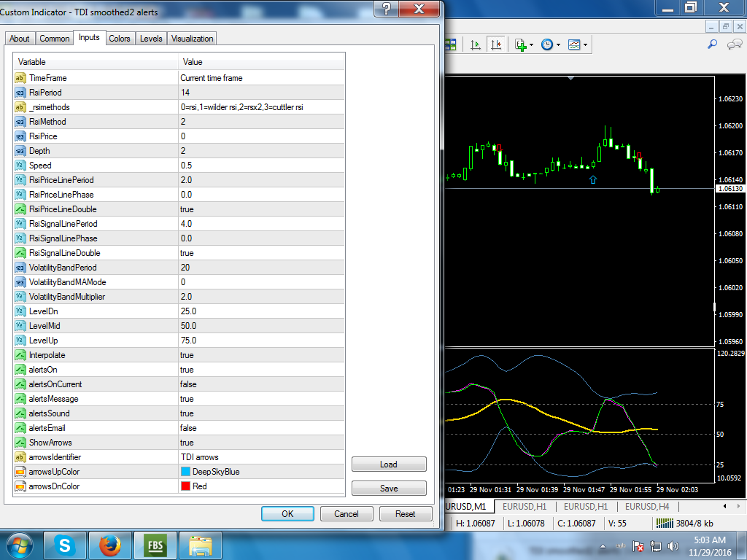Open the FBS app in the taskbar

tap(155, 545)
